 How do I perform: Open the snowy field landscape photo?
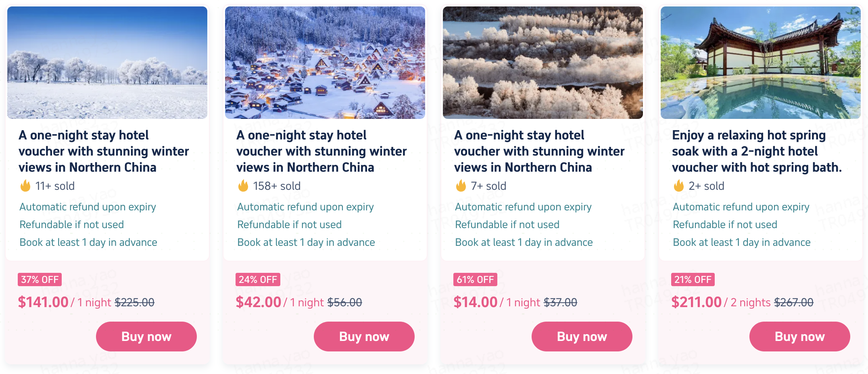coord(107,62)
